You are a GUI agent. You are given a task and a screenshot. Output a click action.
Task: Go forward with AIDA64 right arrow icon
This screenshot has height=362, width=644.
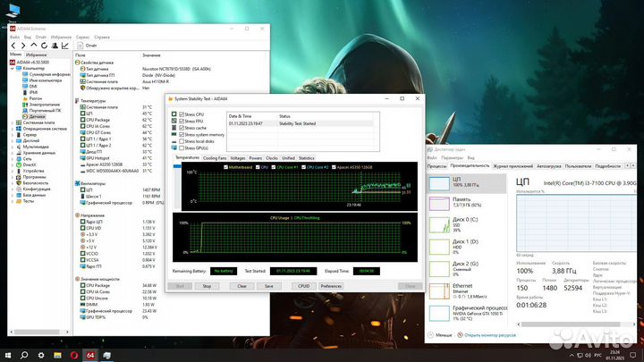point(23,46)
